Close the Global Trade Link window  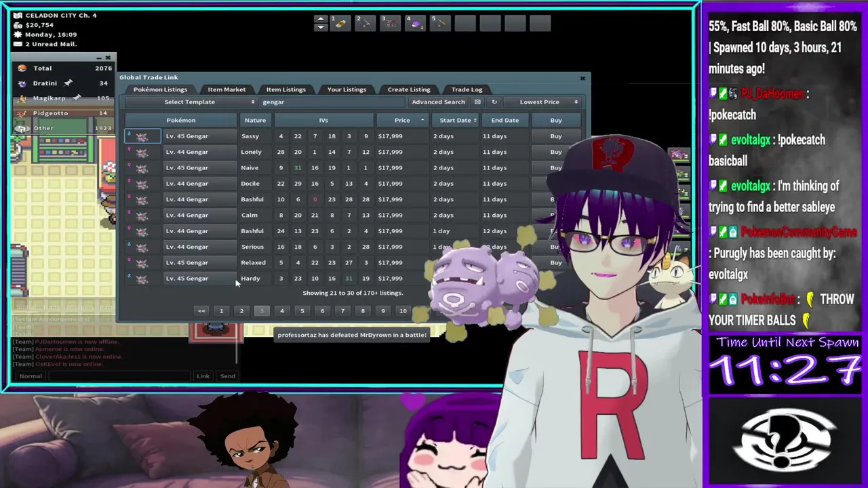point(582,78)
